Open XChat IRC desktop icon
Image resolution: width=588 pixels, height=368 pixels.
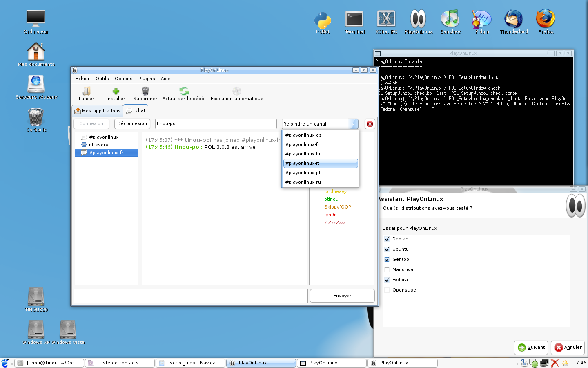[386, 19]
